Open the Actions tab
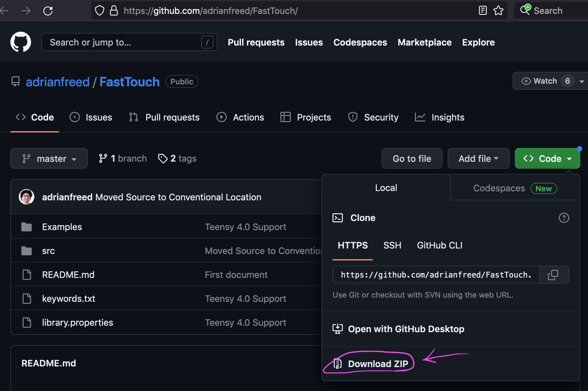Image resolution: width=588 pixels, height=391 pixels. (x=240, y=117)
